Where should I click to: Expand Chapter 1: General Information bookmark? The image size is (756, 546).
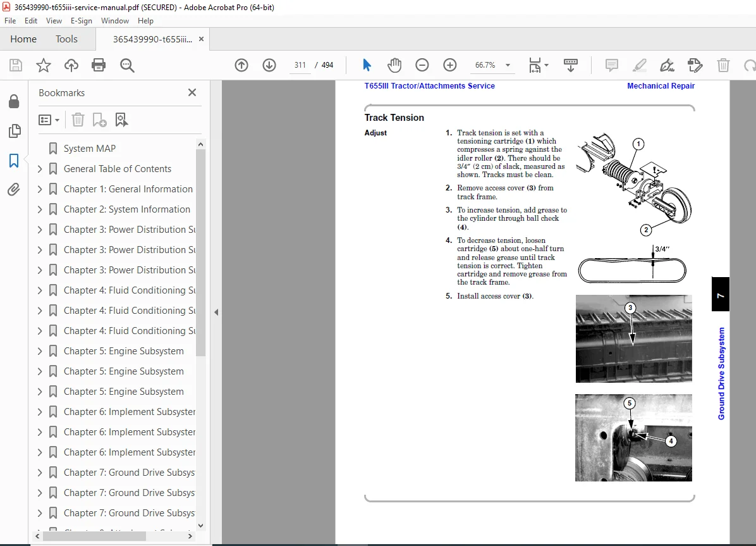click(x=40, y=189)
